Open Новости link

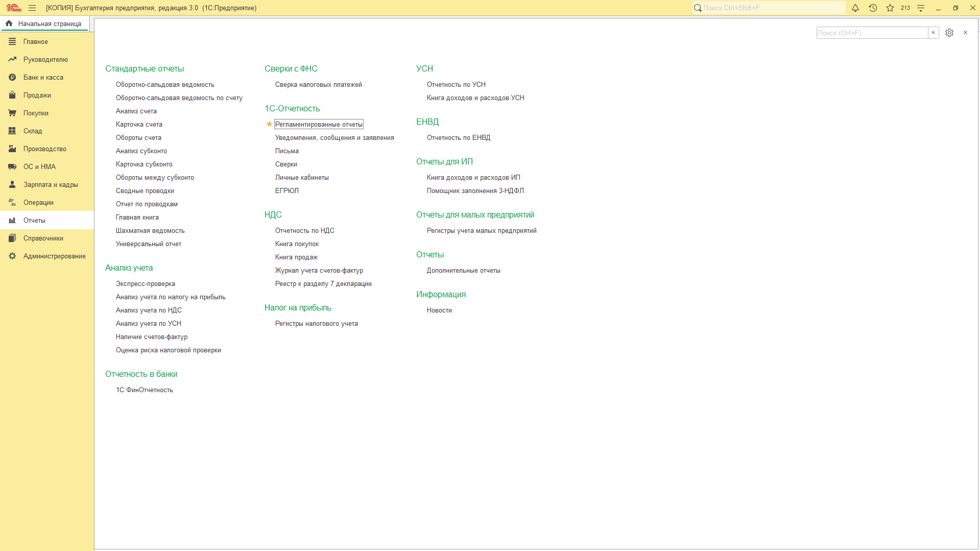(x=439, y=310)
